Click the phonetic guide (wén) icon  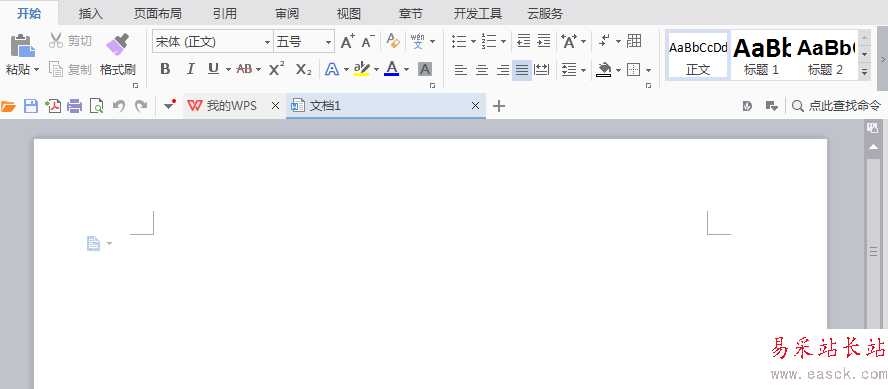[417, 41]
